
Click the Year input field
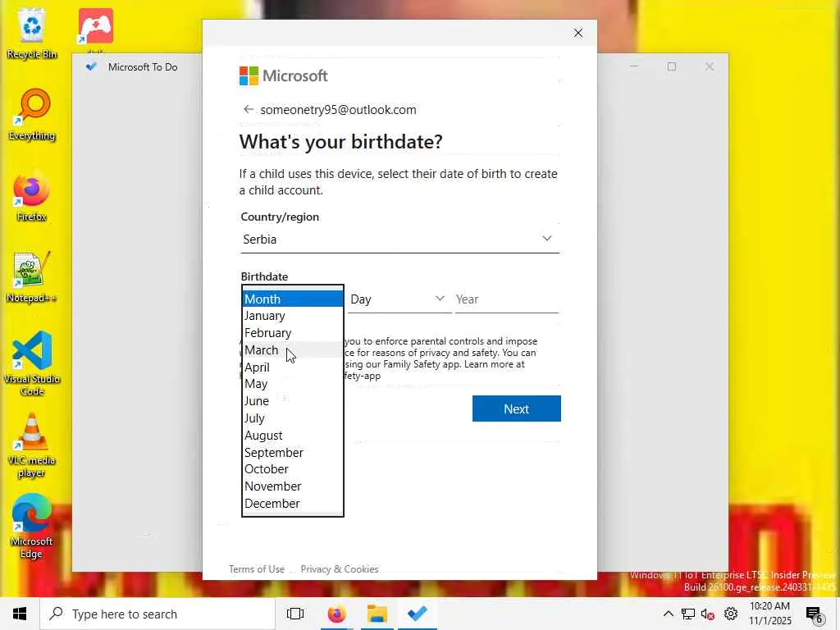pyautogui.click(x=507, y=299)
